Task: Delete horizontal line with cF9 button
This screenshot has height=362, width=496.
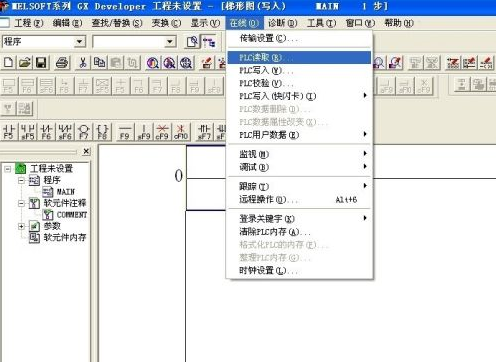Action: (x=162, y=131)
